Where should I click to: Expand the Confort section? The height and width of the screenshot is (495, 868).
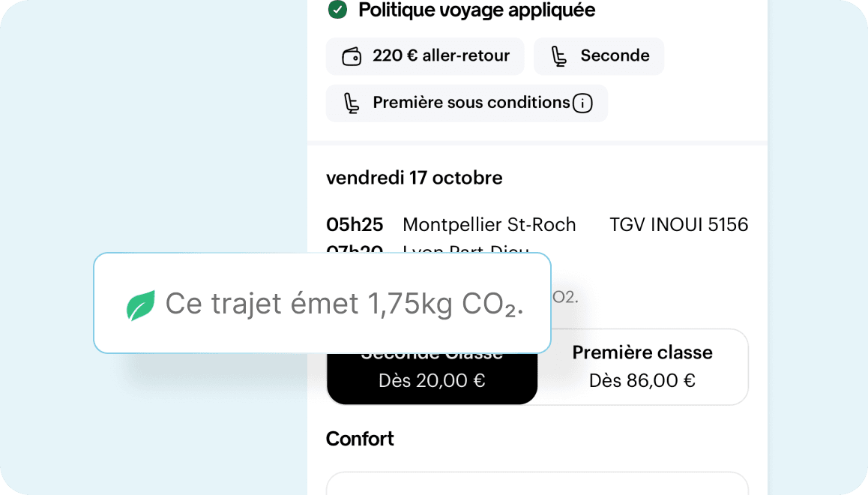click(x=360, y=439)
